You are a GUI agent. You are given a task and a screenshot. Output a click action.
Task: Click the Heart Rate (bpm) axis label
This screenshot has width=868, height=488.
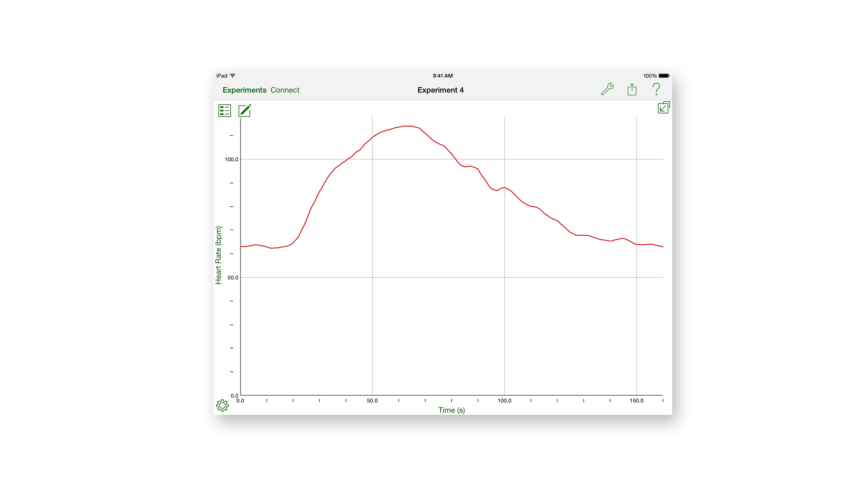(218, 255)
